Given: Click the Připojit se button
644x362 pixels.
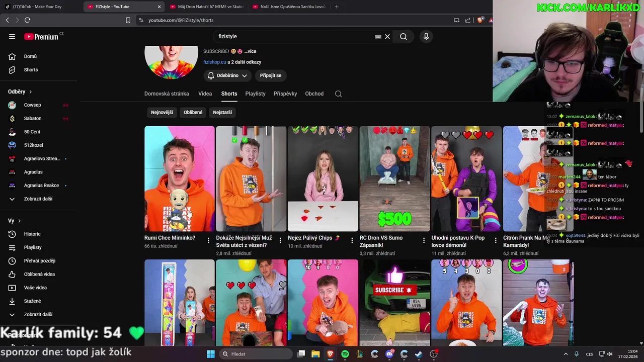Looking at the screenshot, I should tap(271, 75).
